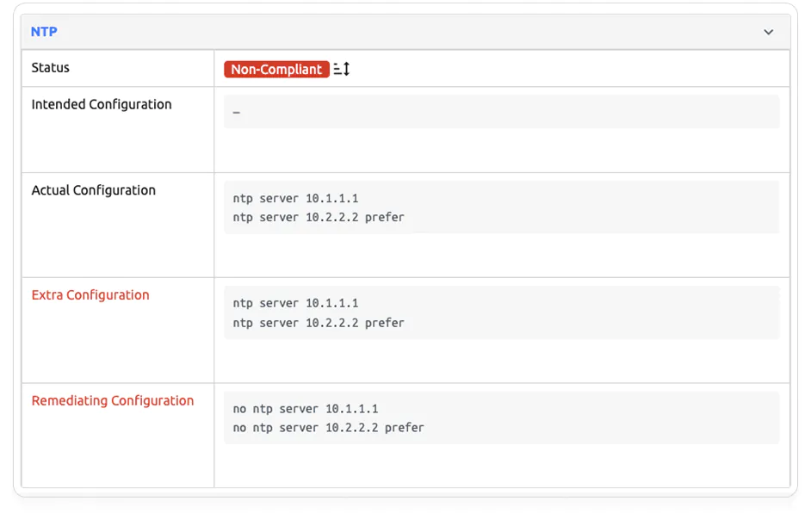Click empty area below the Remediating Configuration code
811x532 pixels.
(501, 466)
